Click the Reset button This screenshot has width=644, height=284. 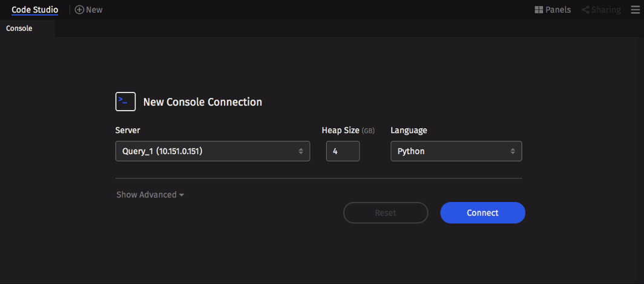coord(386,213)
